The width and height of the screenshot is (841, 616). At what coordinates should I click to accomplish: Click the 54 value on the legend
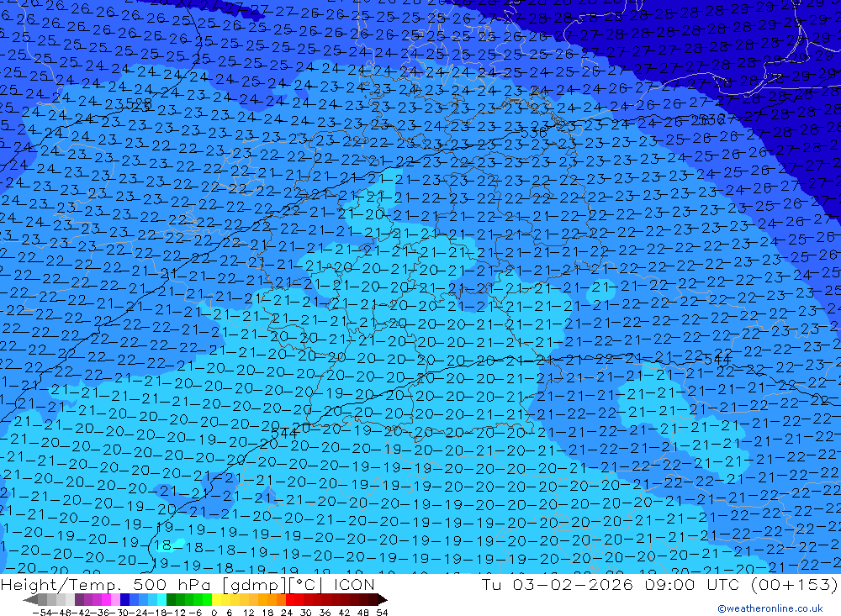[x=382, y=613]
